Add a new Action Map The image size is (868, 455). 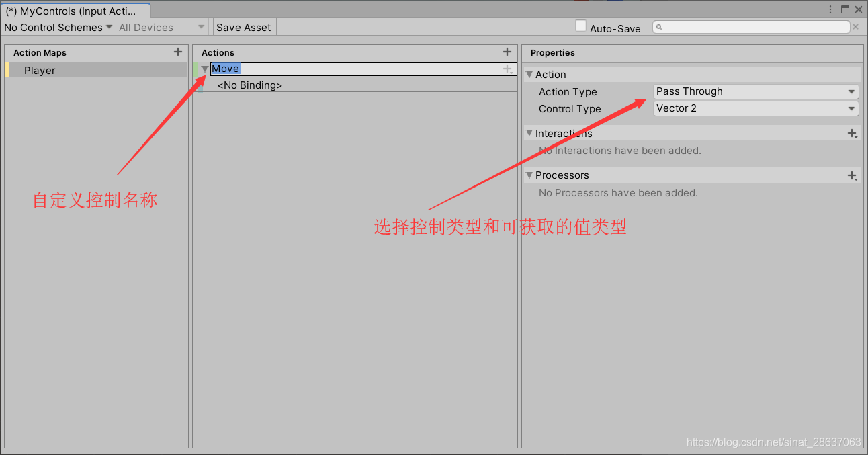point(178,52)
